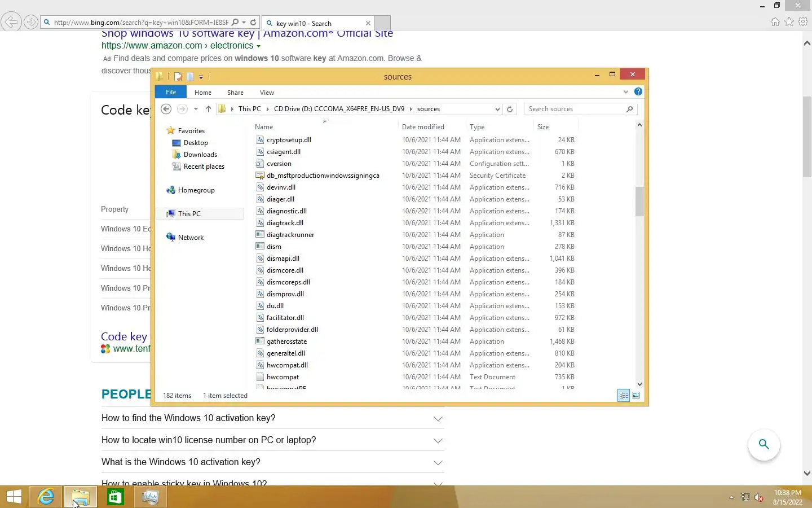
Task: Select the devinv.dll file
Action: (x=281, y=187)
